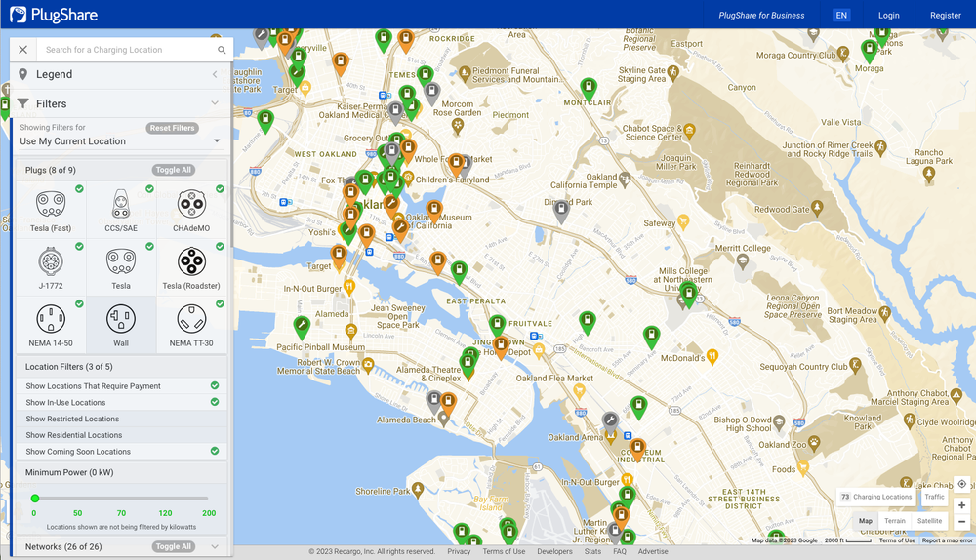Open the Register page

click(946, 15)
